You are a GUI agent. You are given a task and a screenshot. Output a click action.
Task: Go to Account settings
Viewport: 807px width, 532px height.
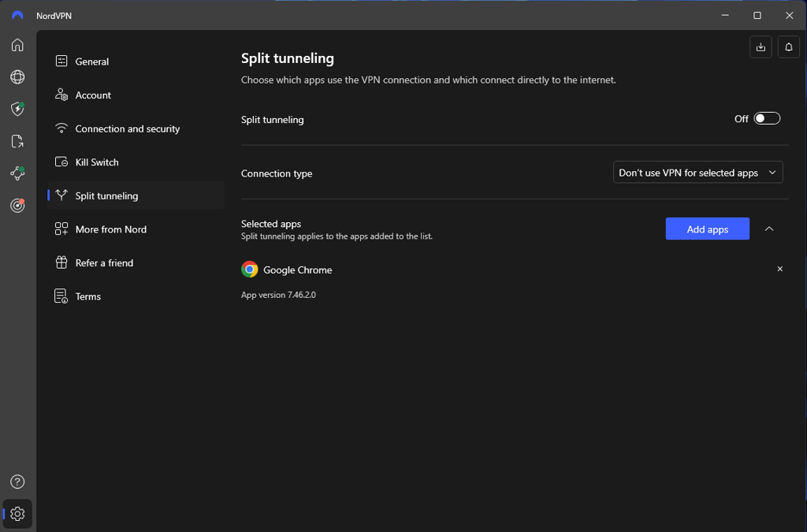(136, 95)
